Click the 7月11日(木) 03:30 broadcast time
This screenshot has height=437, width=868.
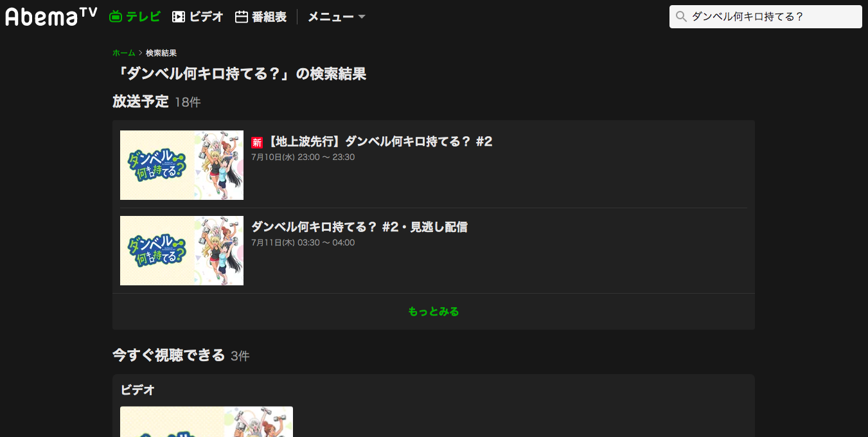pyautogui.click(x=303, y=243)
